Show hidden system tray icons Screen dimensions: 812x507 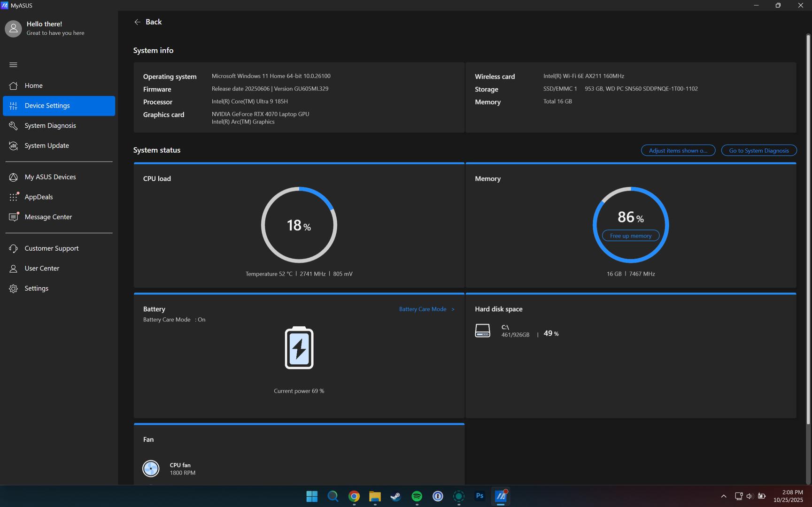pos(723,496)
